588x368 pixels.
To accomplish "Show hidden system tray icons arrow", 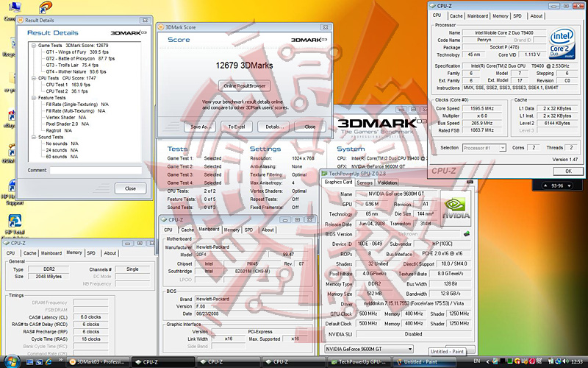I will 488,361.
